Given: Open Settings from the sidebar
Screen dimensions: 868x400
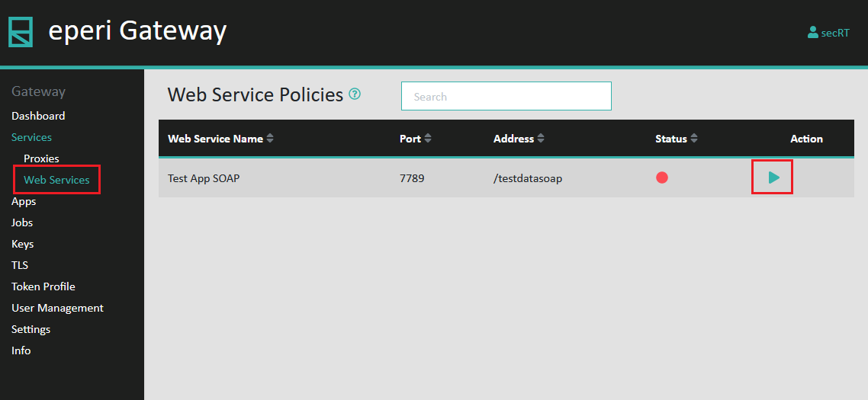Looking at the screenshot, I should (x=31, y=330).
